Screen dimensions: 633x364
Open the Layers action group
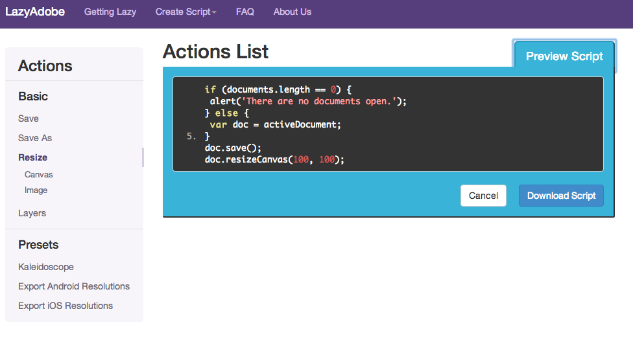(x=32, y=213)
